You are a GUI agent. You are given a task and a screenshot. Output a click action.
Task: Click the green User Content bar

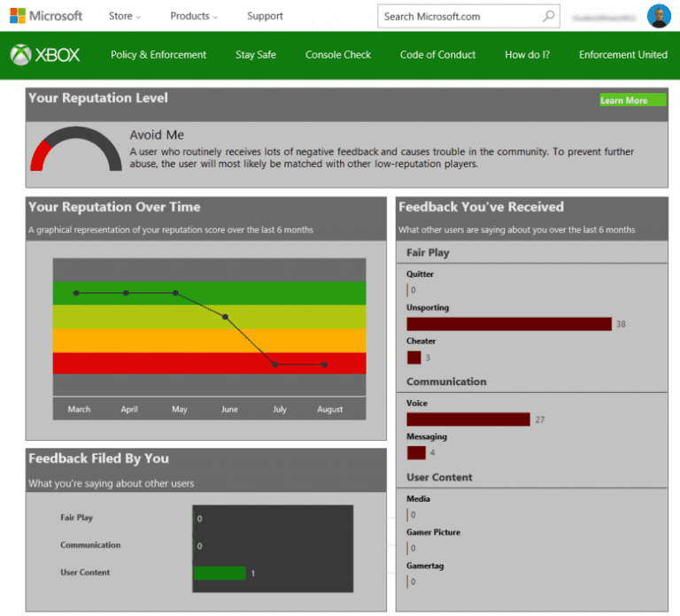coord(220,574)
